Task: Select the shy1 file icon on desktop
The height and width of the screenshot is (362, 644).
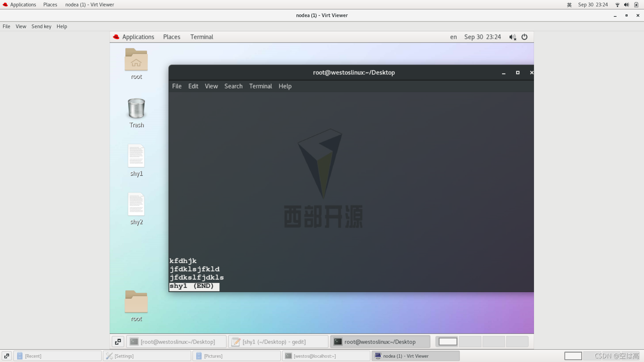Action: tap(136, 156)
